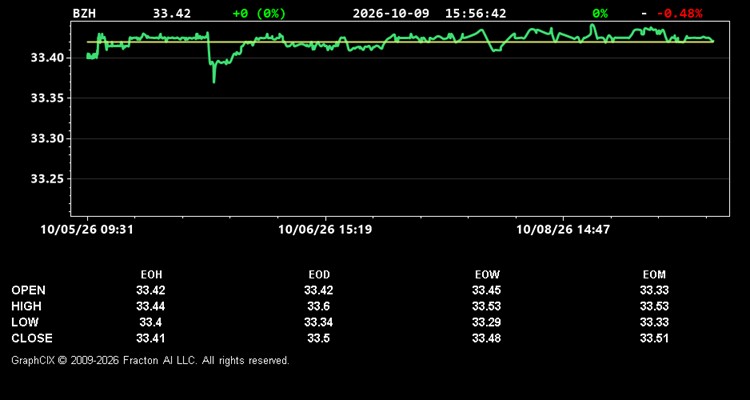Select the EOW column header
The height and width of the screenshot is (400, 750).
coord(487,275)
